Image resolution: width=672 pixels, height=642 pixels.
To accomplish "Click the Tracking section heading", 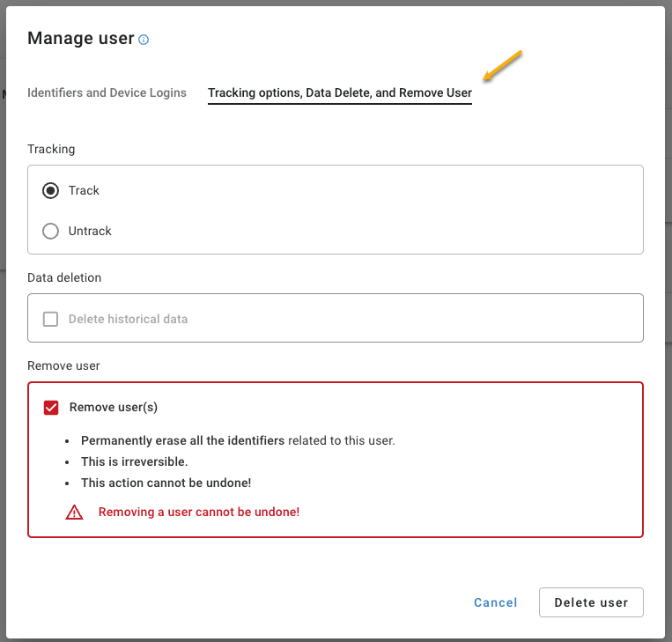I will (51, 149).
